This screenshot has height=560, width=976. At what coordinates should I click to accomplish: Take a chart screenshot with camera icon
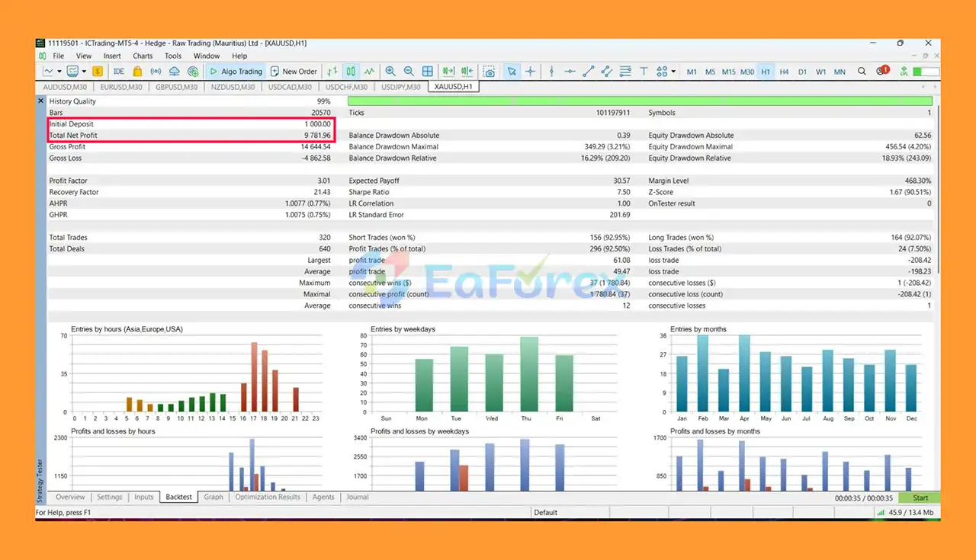(489, 72)
